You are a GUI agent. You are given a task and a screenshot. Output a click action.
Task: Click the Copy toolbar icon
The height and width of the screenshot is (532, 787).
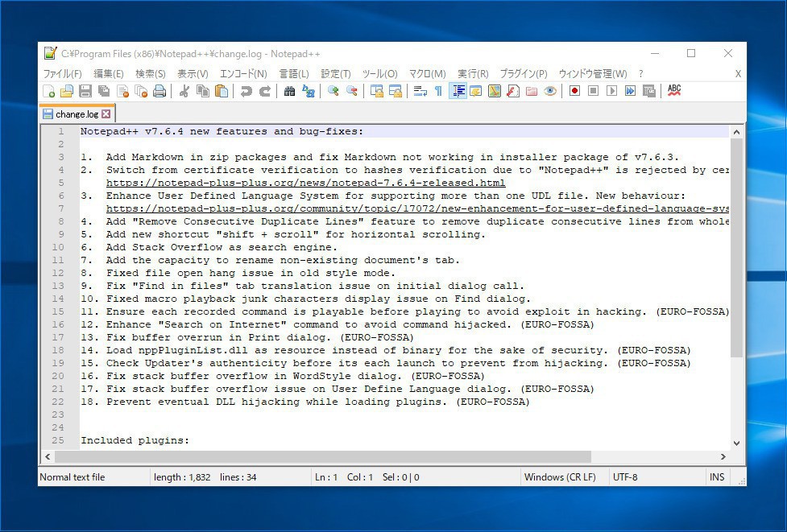pos(203,91)
